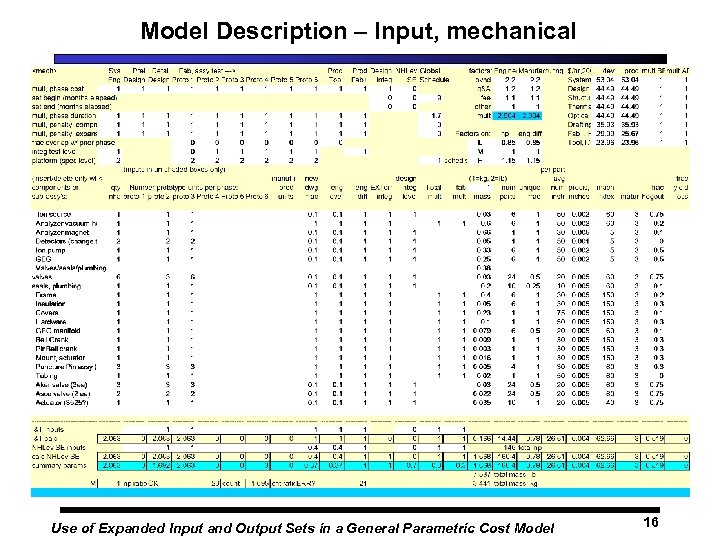720x540 pixels.
Task: Select the 'mult, penalty compn' row label
Action: [x=64, y=124]
